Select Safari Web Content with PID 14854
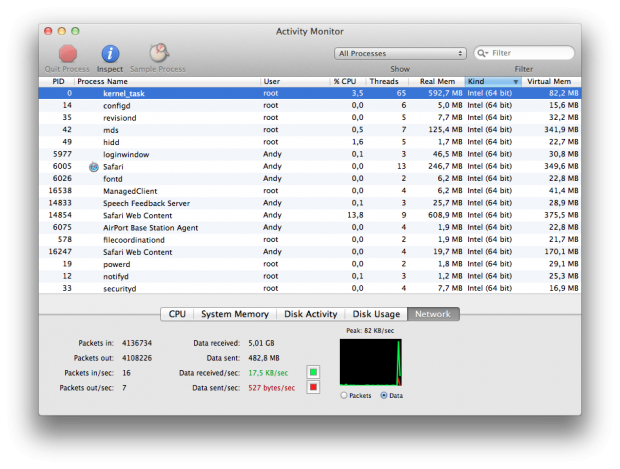 pyautogui.click(x=310, y=215)
